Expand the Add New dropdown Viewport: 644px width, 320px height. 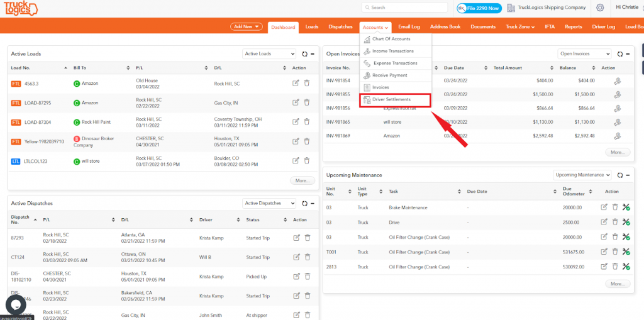246,26
